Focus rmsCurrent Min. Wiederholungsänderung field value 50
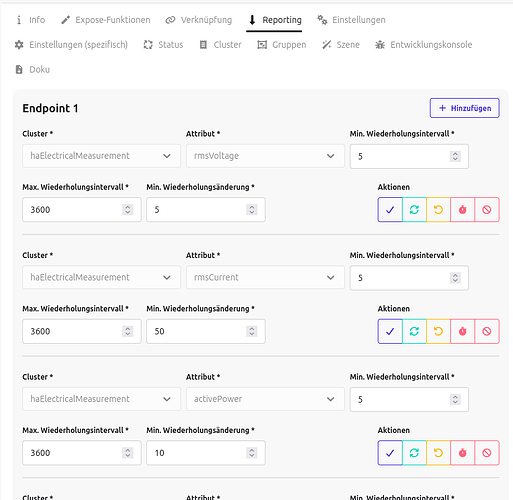 [x=206, y=331]
